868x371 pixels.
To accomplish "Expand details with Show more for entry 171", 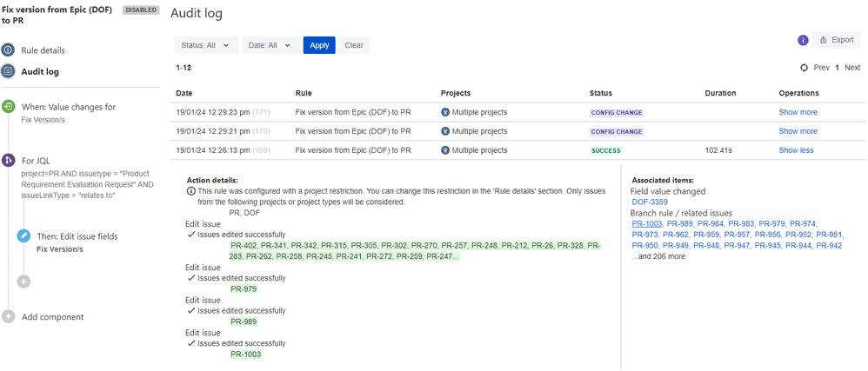I will tap(798, 112).
